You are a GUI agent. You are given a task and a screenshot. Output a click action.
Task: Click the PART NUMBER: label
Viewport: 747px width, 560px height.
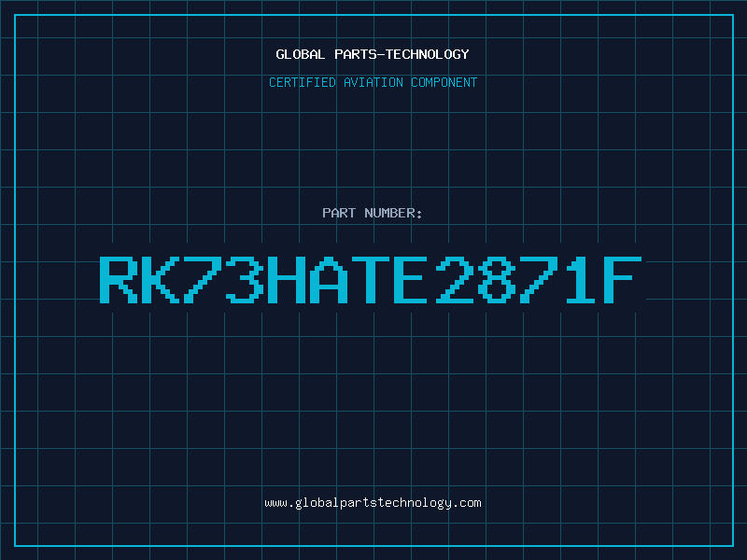pos(373,213)
